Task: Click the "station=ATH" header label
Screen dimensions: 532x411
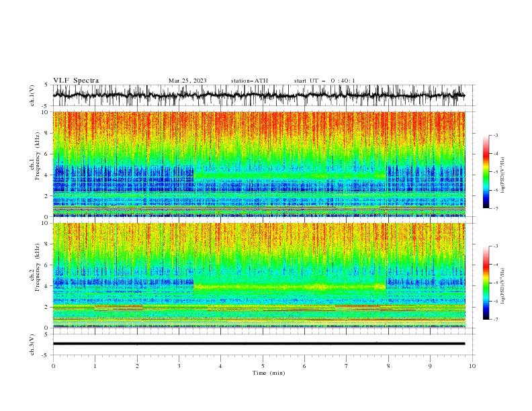Action: coord(249,81)
